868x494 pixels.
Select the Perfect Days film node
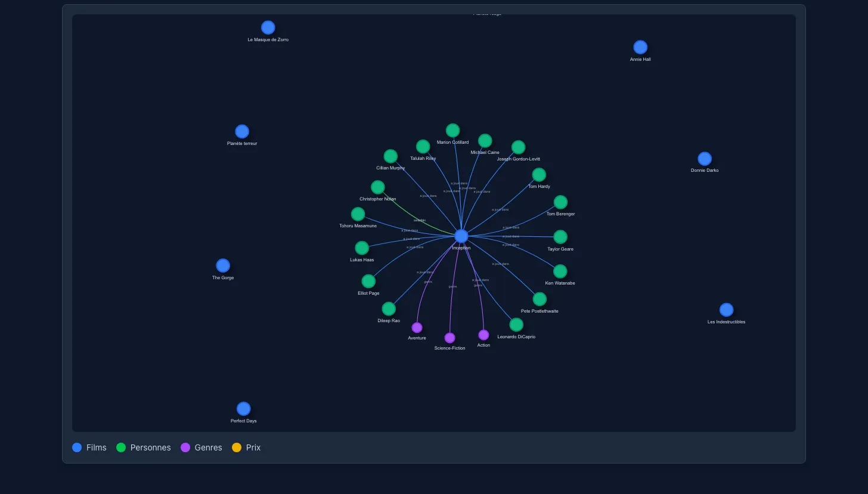click(x=243, y=409)
